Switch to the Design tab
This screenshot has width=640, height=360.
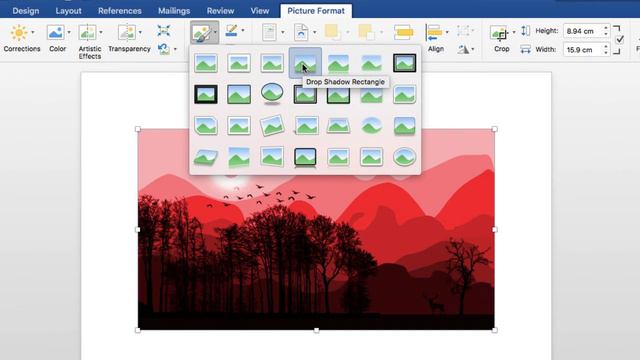pos(26,11)
